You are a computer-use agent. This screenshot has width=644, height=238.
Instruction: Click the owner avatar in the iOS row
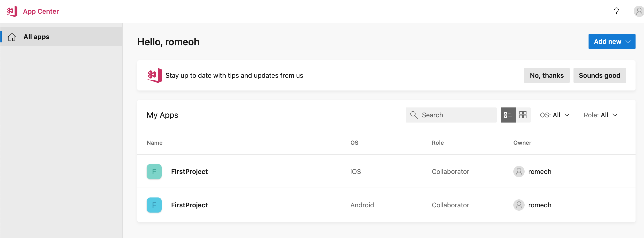(519, 172)
